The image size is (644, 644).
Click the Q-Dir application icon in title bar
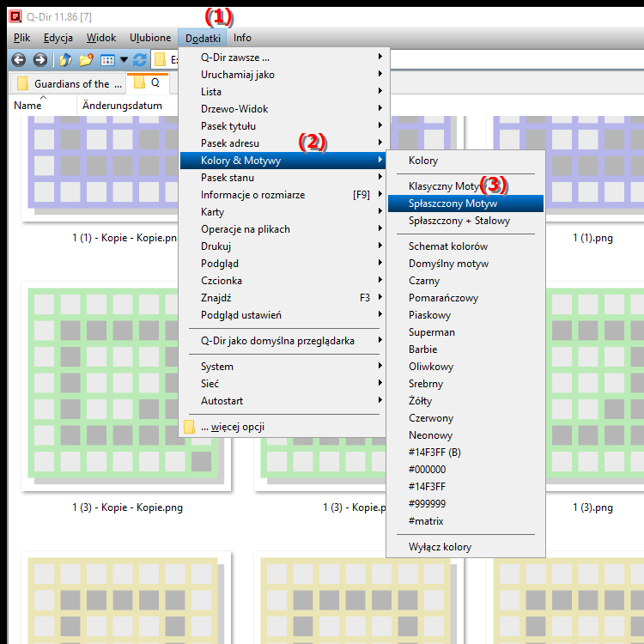[15, 16]
